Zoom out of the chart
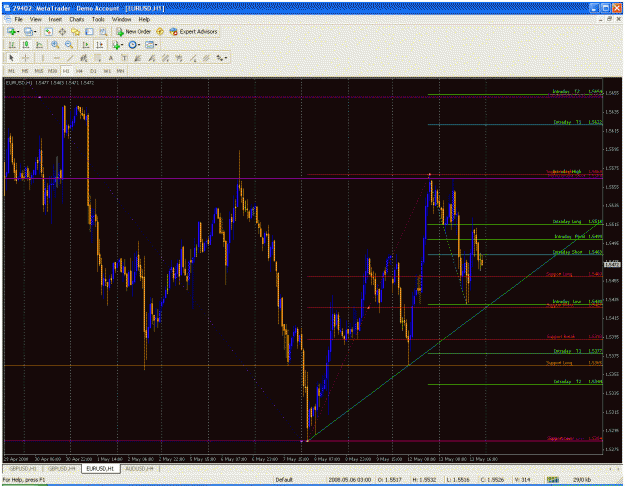The width and height of the screenshot is (625, 486). tap(69, 45)
